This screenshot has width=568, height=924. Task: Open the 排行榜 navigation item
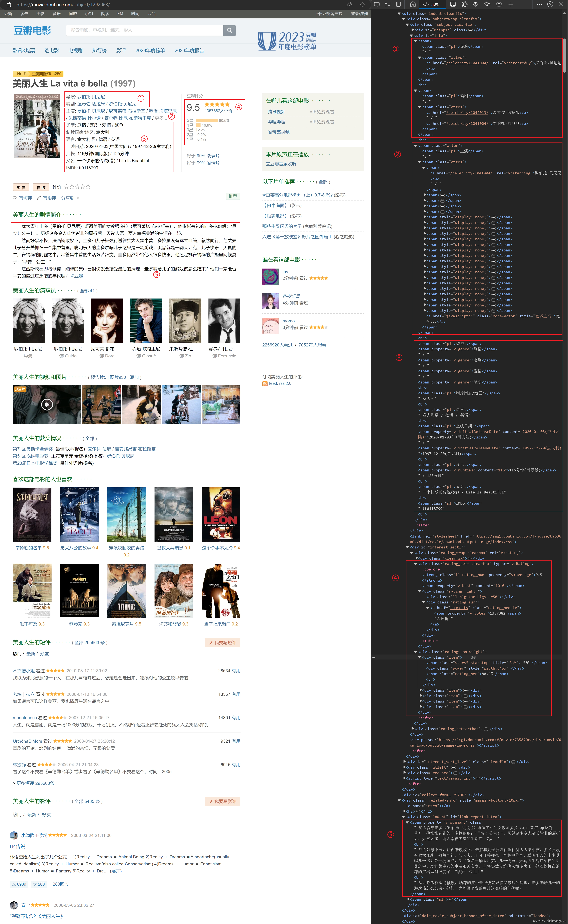pyautogui.click(x=99, y=51)
